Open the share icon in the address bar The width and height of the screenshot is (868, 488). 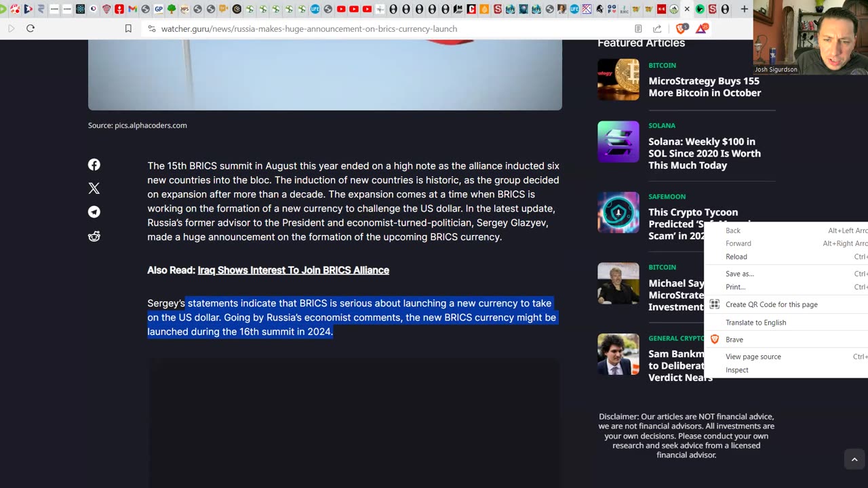point(657,28)
